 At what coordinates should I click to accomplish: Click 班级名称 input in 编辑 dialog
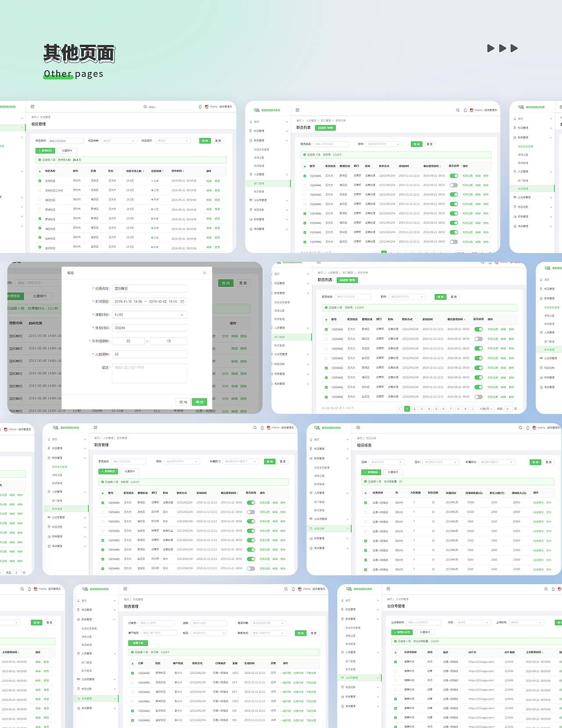coord(149,288)
